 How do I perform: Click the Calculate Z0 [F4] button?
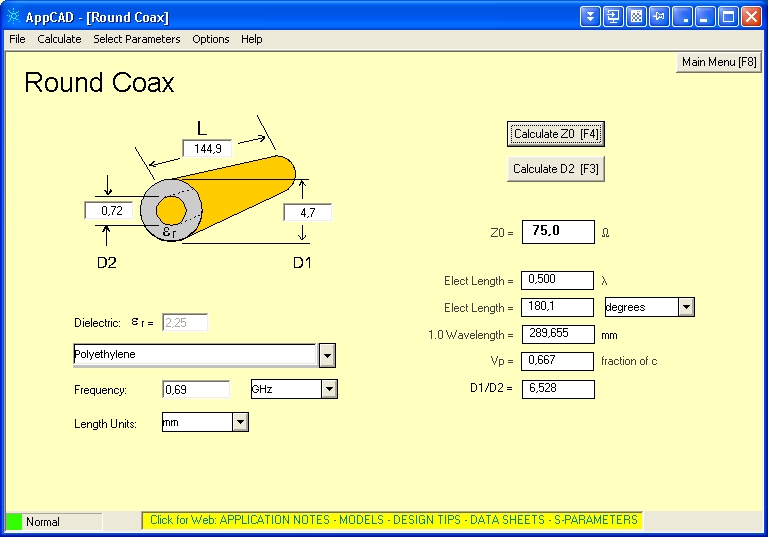(556, 134)
